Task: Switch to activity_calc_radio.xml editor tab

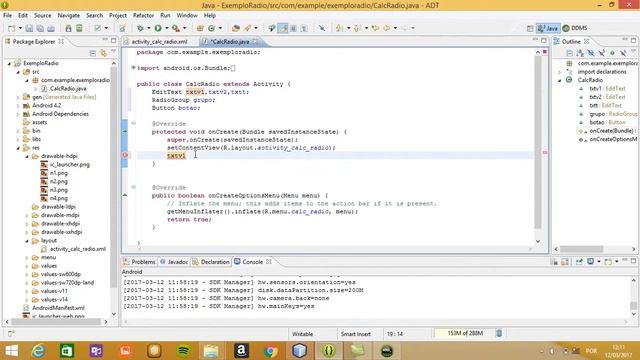Action: coord(160,42)
